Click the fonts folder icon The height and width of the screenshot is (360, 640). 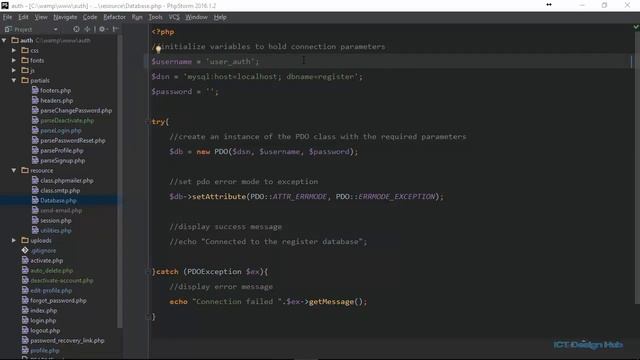25,60
